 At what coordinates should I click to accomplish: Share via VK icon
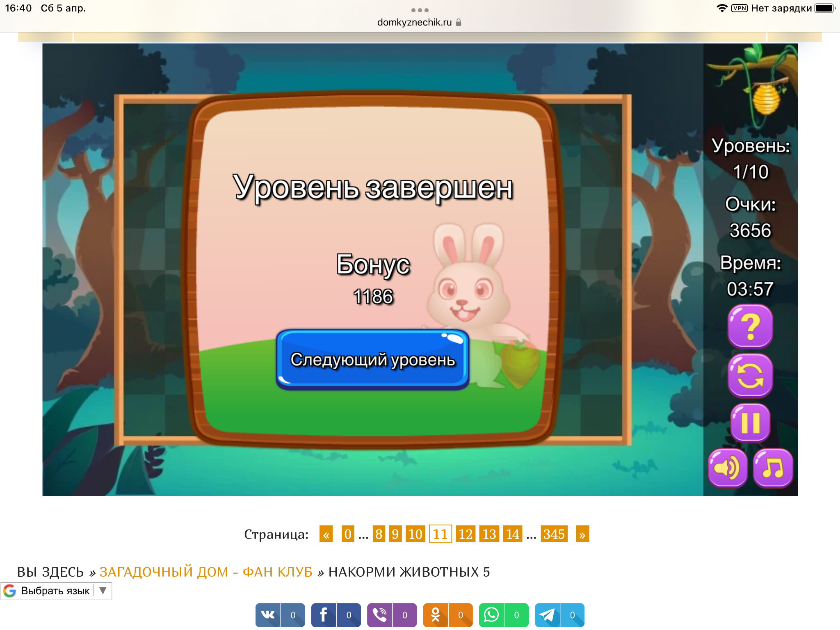click(x=268, y=615)
